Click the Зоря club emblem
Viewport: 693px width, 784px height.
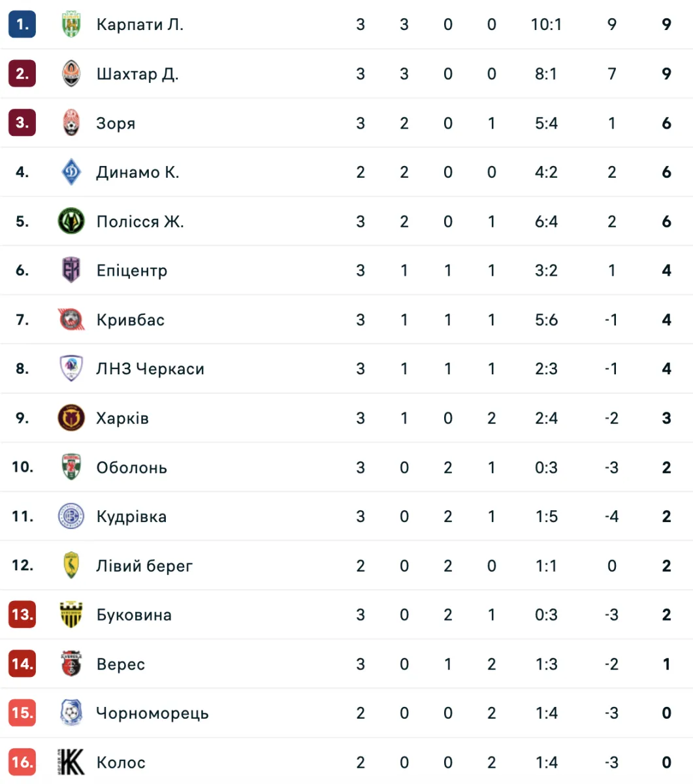pyautogui.click(x=71, y=123)
